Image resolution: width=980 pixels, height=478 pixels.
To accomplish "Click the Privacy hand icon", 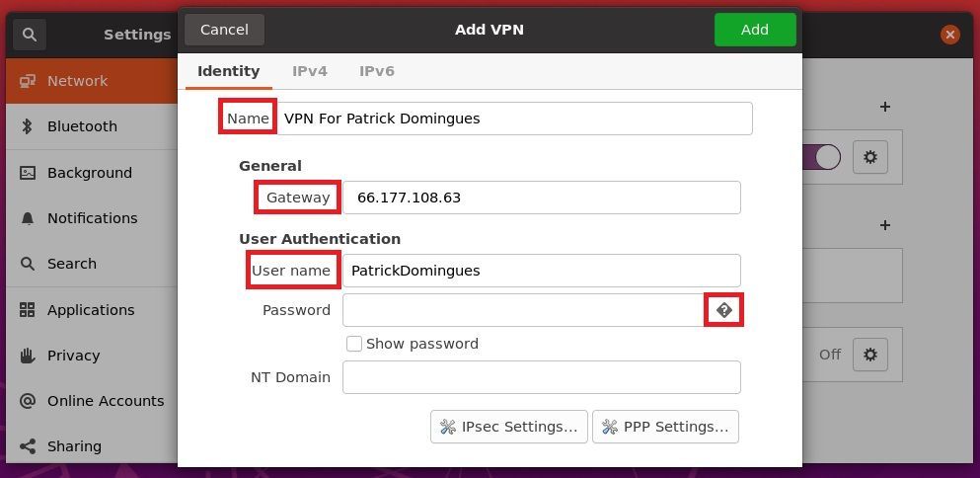I will [27, 356].
